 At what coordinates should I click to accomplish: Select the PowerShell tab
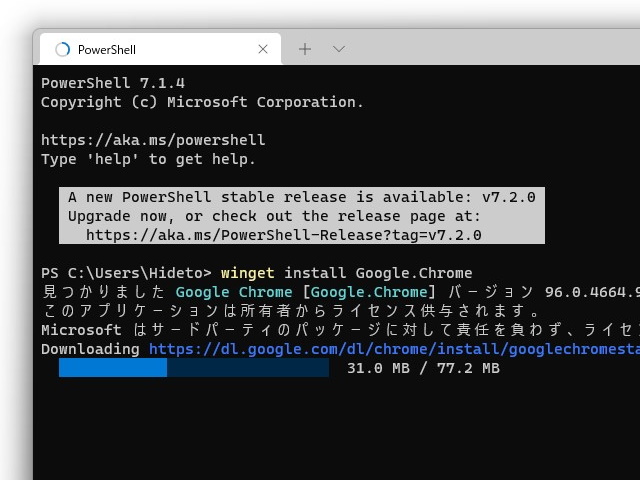pyautogui.click(x=160, y=49)
